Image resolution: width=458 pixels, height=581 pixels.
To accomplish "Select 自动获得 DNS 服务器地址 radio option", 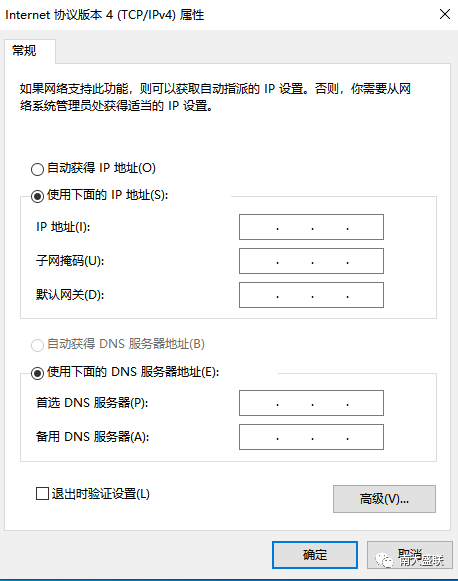I will point(37,345).
